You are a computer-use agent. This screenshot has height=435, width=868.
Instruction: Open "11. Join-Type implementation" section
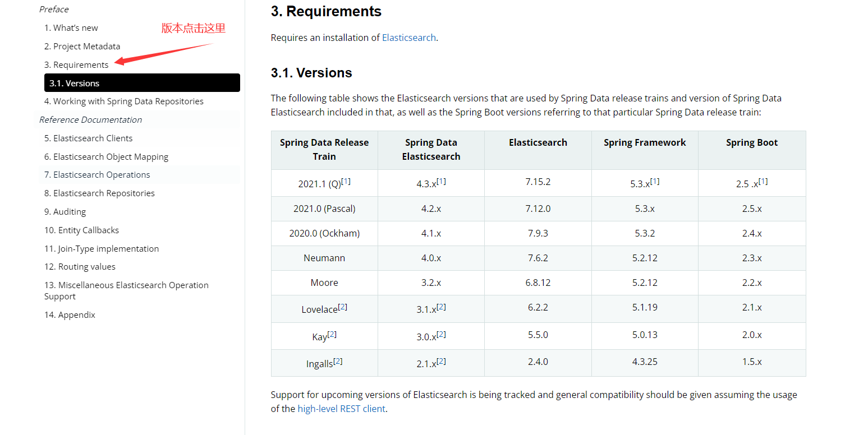pyautogui.click(x=102, y=249)
